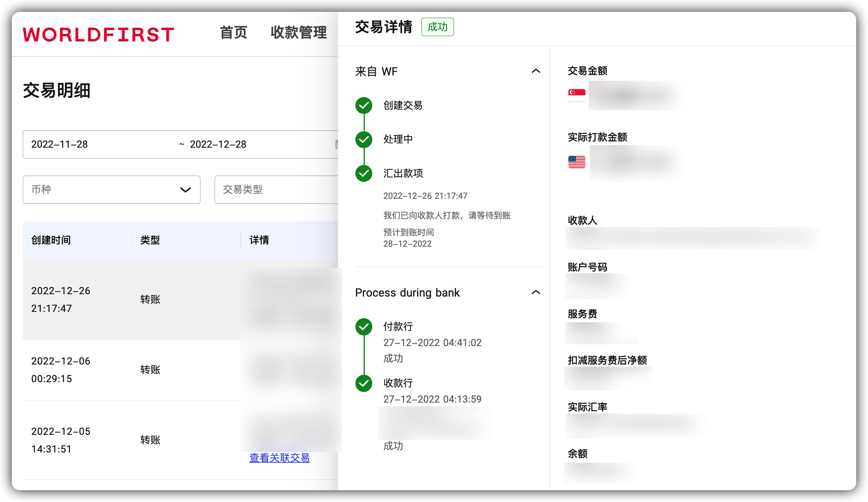This screenshot has width=868, height=502.
Task: Click the green check for 创建交易 step
Action: 364,105
